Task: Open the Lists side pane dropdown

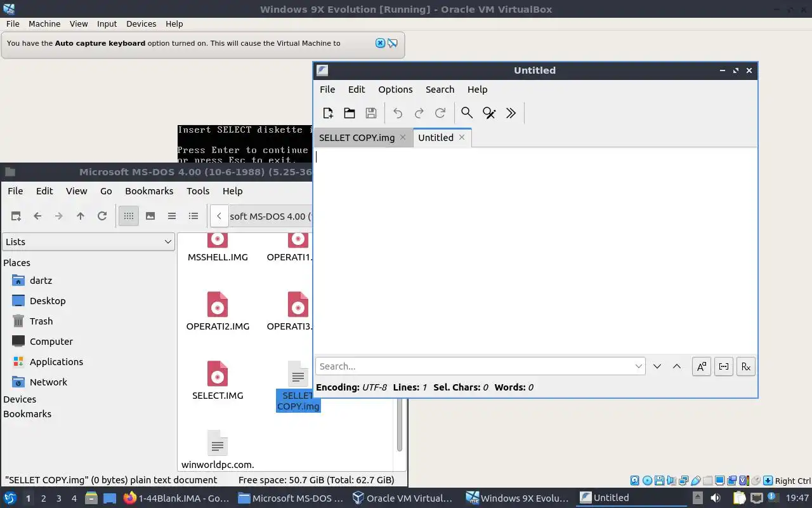Action: (88, 241)
